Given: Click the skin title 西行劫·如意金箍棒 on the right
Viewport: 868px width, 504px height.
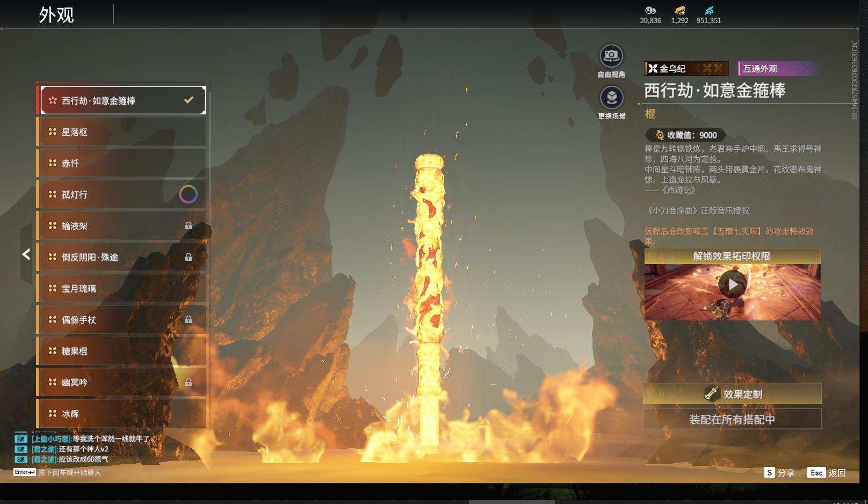Looking at the screenshot, I should coord(715,90).
